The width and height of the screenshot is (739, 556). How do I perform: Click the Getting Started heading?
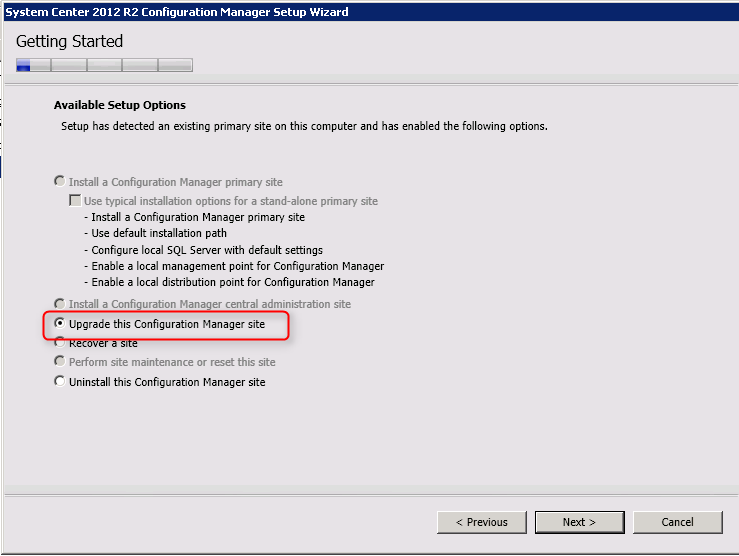[69, 41]
